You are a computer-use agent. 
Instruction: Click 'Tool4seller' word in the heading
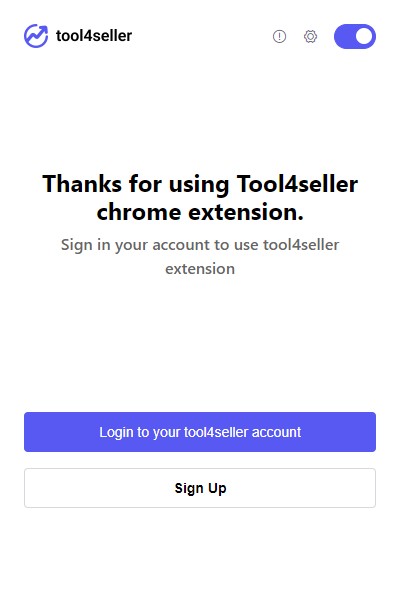click(x=297, y=184)
